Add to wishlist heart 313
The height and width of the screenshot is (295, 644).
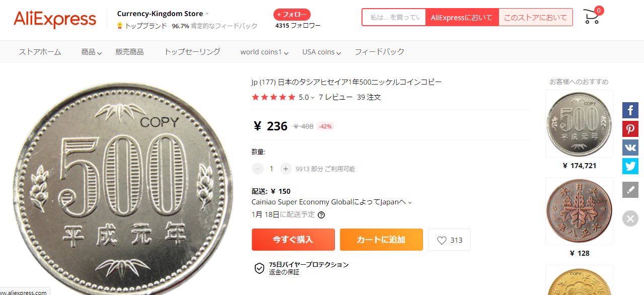pos(449,240)
